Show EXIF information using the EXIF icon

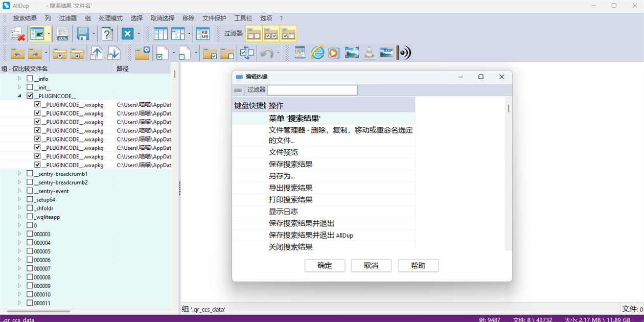386,53
